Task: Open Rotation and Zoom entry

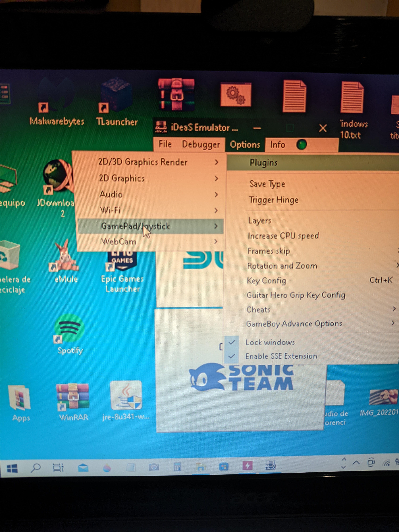Action: [x=311, y=266]
